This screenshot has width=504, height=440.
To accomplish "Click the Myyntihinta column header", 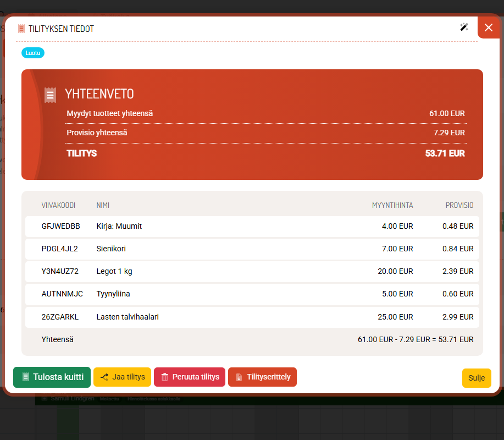I will 392,205.
